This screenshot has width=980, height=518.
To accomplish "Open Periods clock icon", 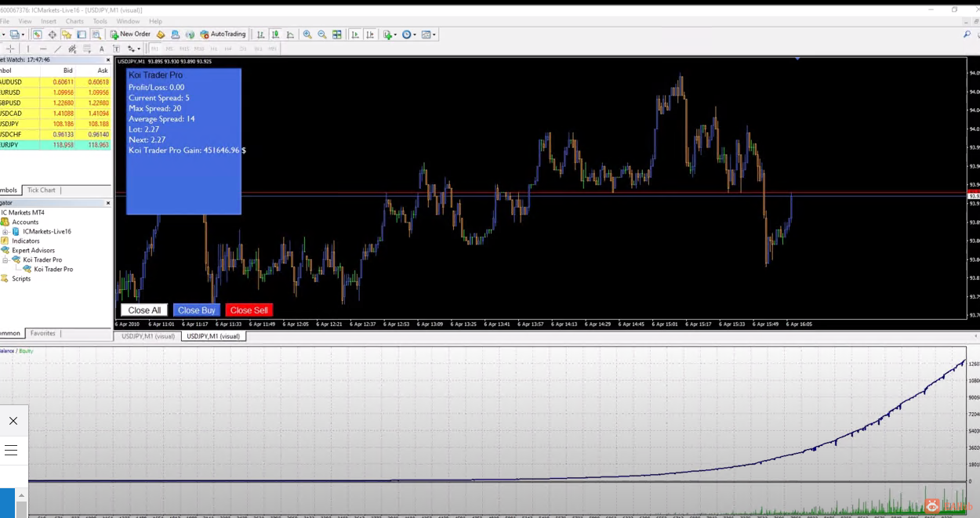I will pyautogui.click(x=407, y=34).
